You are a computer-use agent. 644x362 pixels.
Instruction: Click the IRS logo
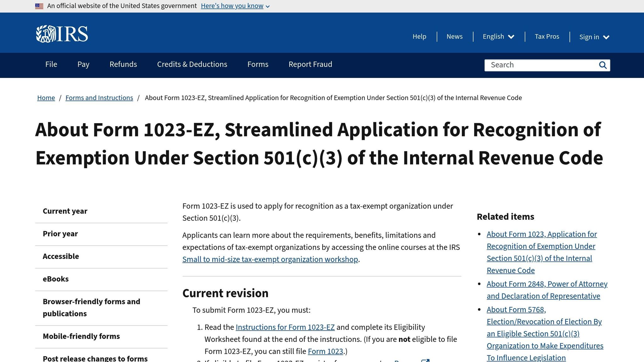[x=62, y=33]
